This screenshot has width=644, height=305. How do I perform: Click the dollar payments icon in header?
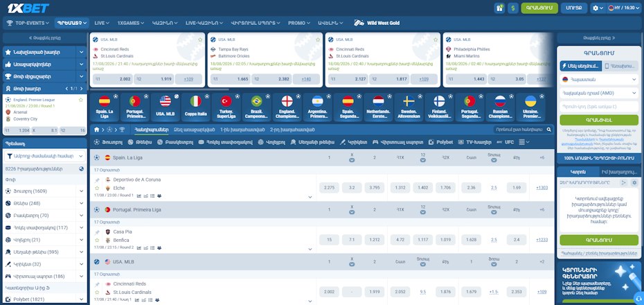click(x=512, y=8)
